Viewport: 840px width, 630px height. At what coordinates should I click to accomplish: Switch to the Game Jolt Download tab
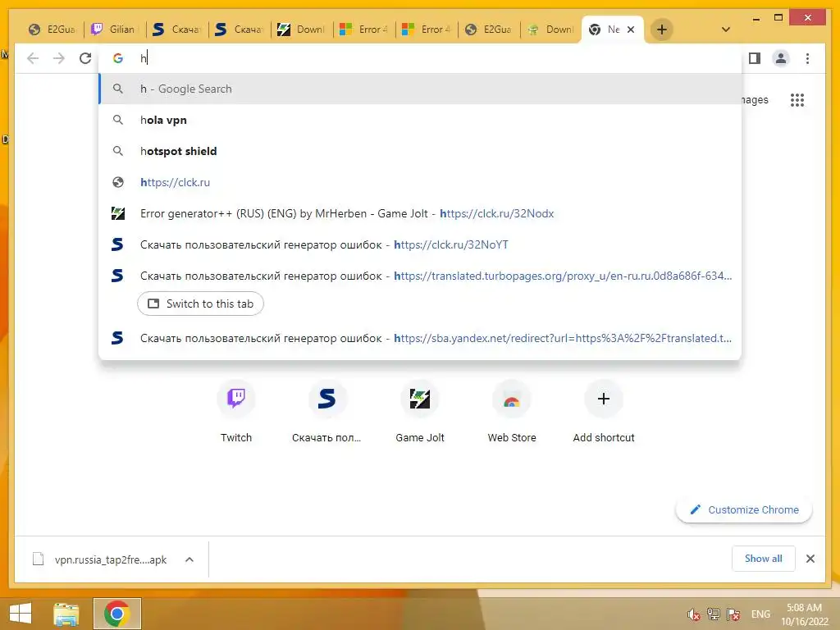point(302,30)
